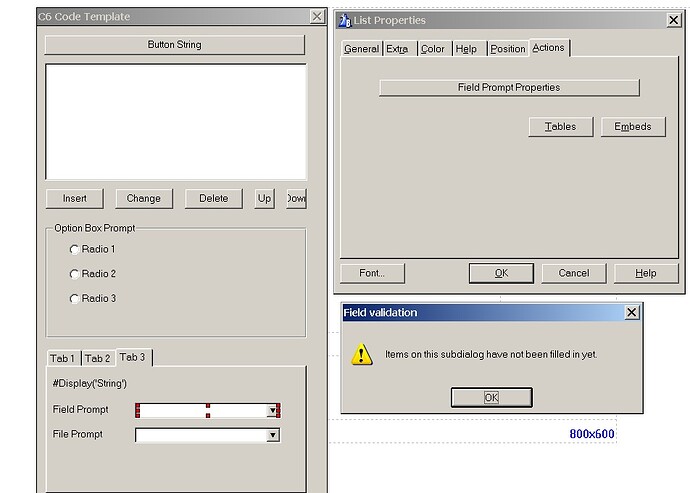Confirm List Properties with OK
Screen dimensions: 690x493
pyautogui.click(x=501, y=273)
